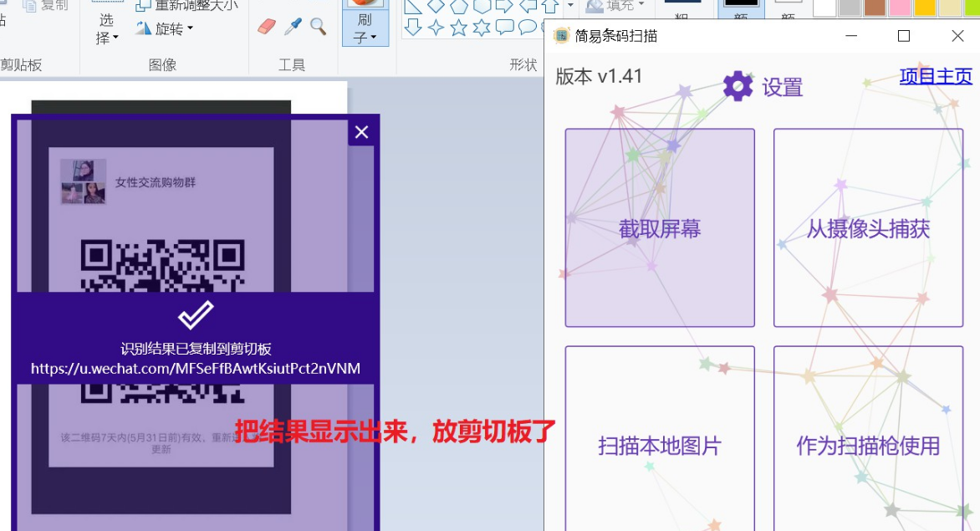
Task: Open the 项目主页 link
Action: pyautogui.click(x=936, y=75)
